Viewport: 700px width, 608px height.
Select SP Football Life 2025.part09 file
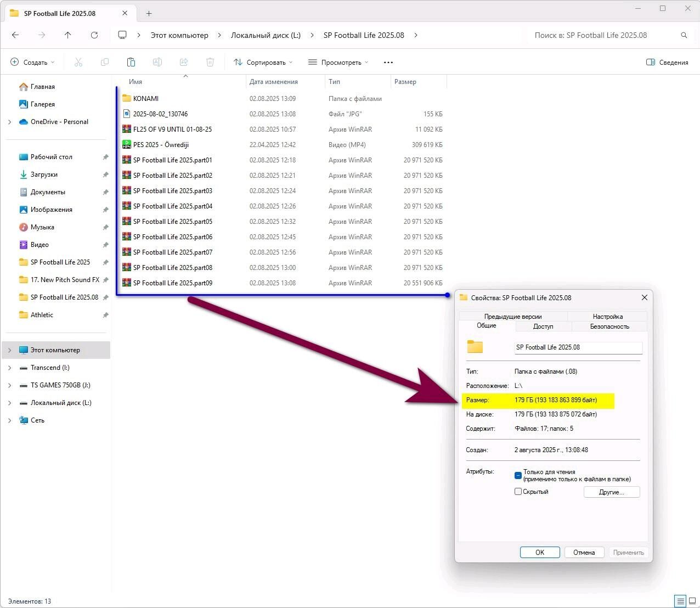point(167,283)
